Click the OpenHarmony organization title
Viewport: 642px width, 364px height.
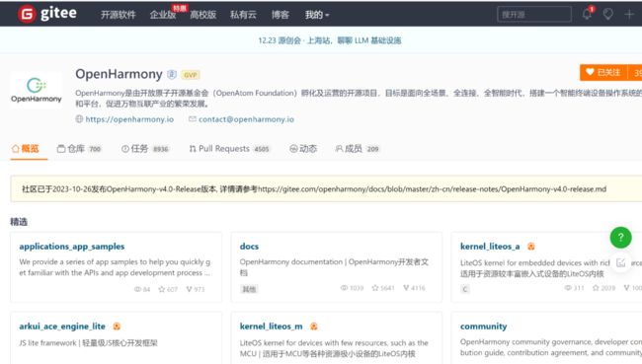click(119, 74)
